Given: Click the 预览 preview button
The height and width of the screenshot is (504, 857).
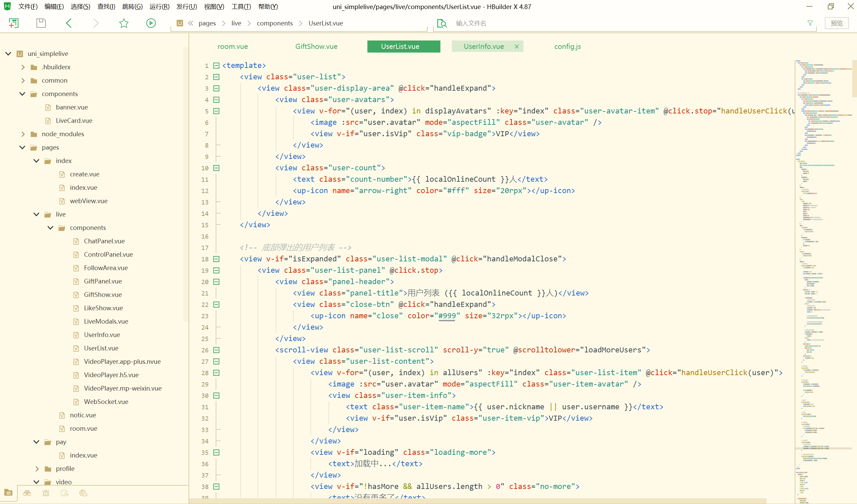Looking at the screenshot, I should tap(837, 23).
